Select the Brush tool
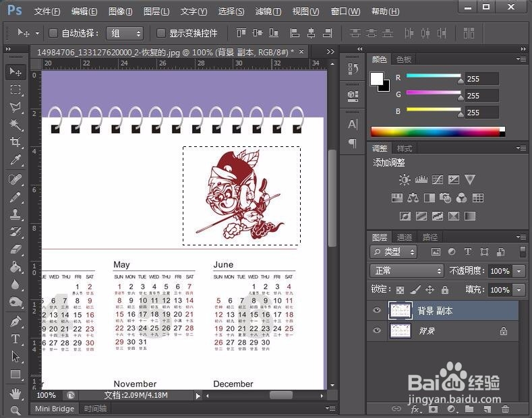This screenshot has width=532, height=418. tap(16, 197)
